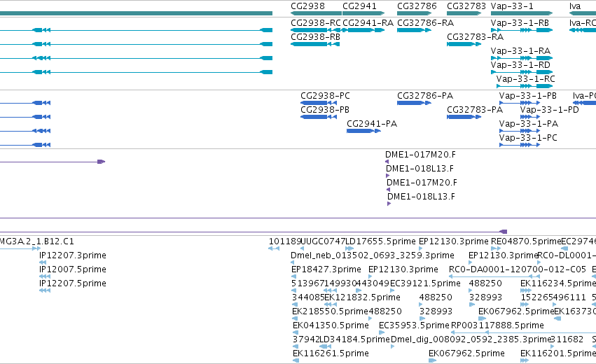Select the EK116261.5prime EST label
This screenshot has height=364, width=596.
point(331,353)
